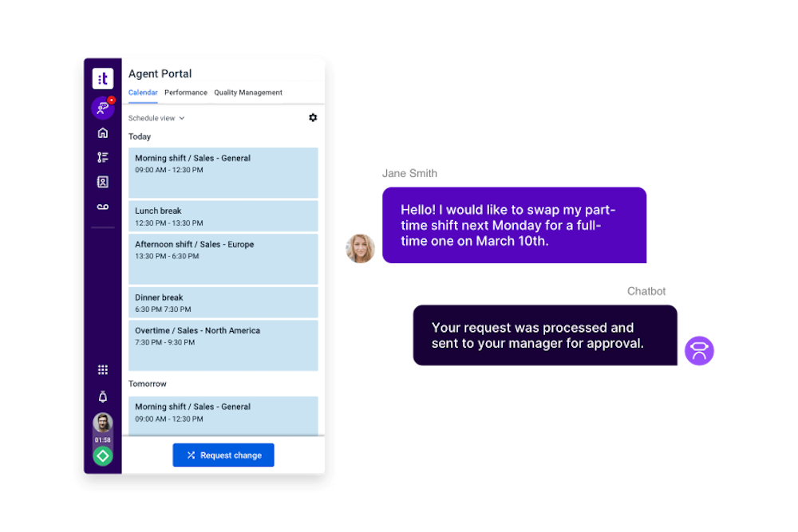The width and height of the screenshot is (798, 532).
Task: Click the Tomorrow heading
Action: (x=148, y=384)
